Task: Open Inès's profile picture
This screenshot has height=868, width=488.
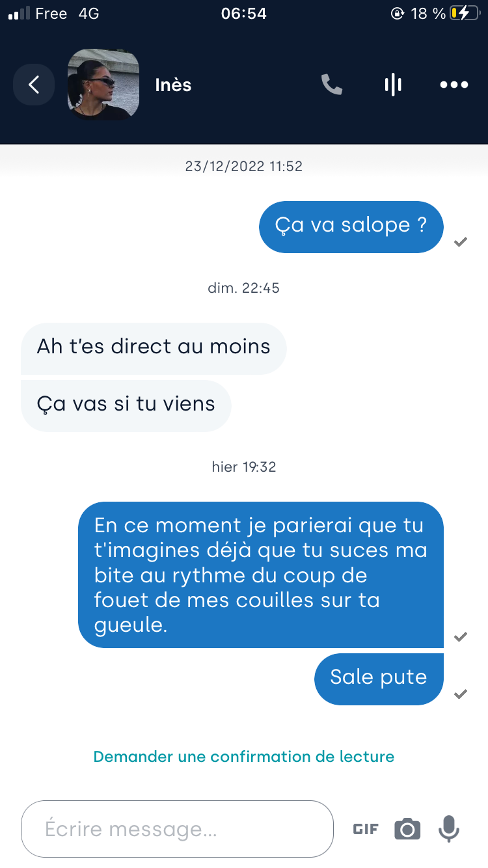Action: (103, 85)
